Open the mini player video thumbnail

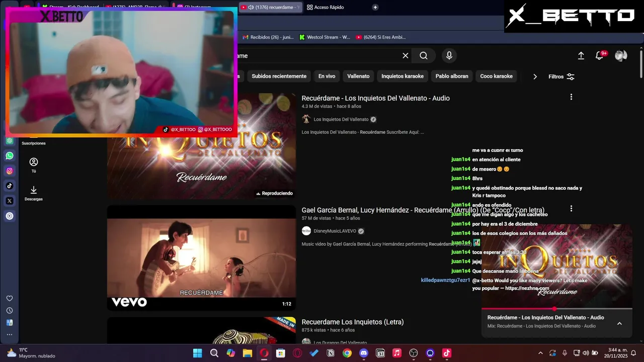(x=556, y=266)
